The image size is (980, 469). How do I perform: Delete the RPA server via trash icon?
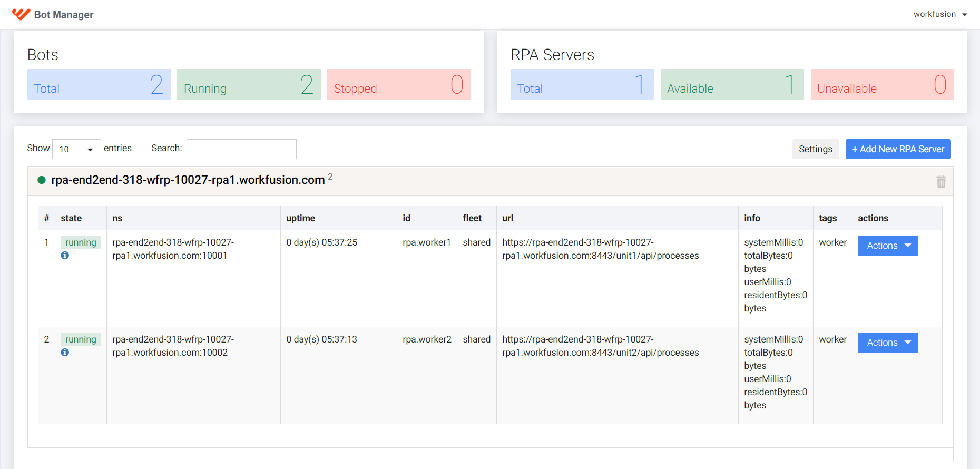pyautogui.click(x=941, y=182)
